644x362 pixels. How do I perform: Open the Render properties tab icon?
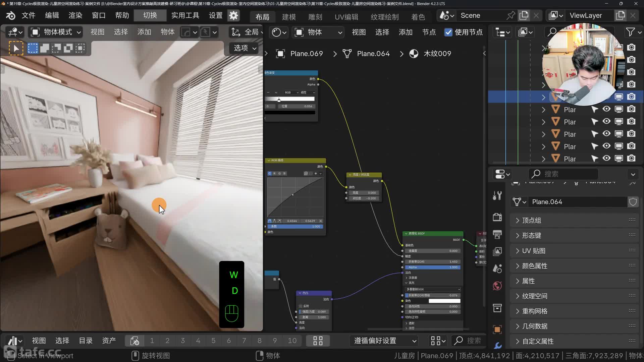pyautogui.click(x=497, y=217)
